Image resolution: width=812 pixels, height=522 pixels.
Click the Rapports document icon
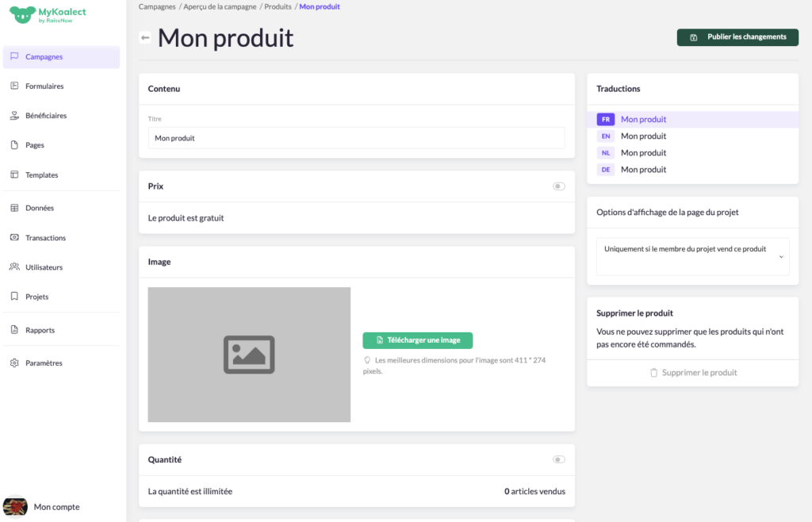coord(14,329)
